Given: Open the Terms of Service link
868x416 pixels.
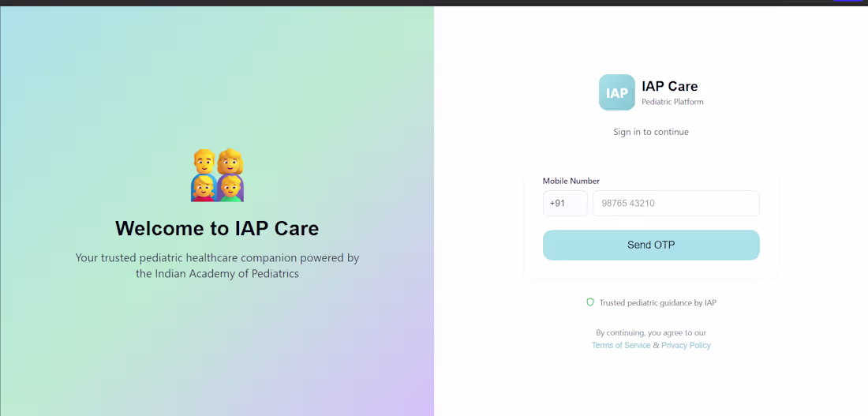Looking at the screenshot, I should pos(621,345).
